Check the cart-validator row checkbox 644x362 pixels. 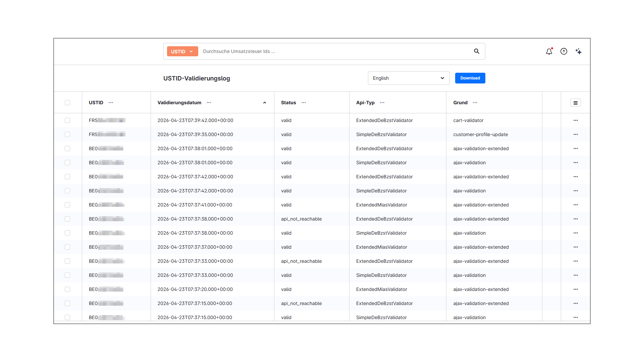pos(67,120)
